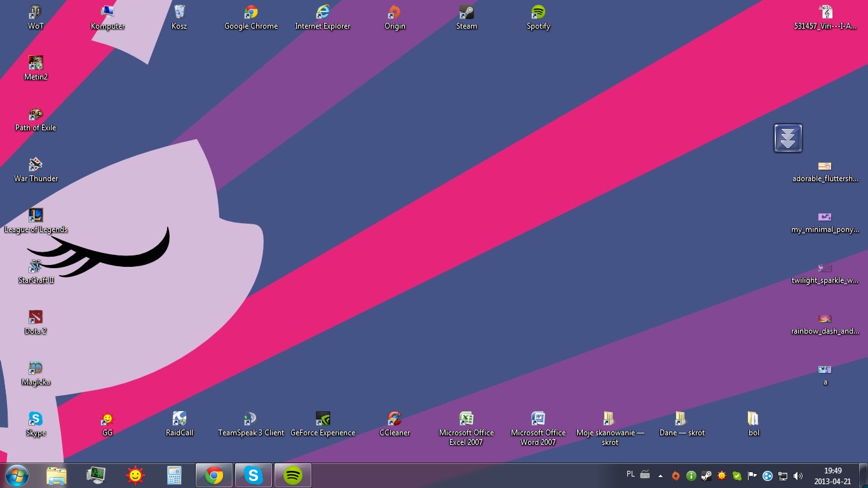Select the Skype desktop shortcut
The width and height of the screenshot is (868, 488).
36,424
